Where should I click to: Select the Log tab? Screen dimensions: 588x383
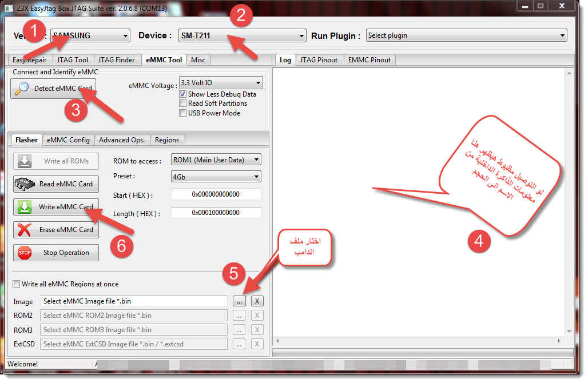click(285, 60)
